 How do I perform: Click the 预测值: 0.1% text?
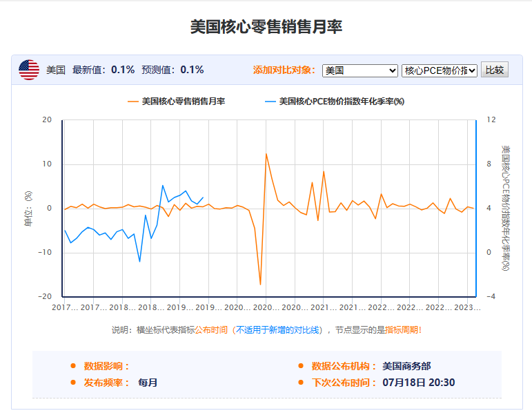click(x=173, y=70)
